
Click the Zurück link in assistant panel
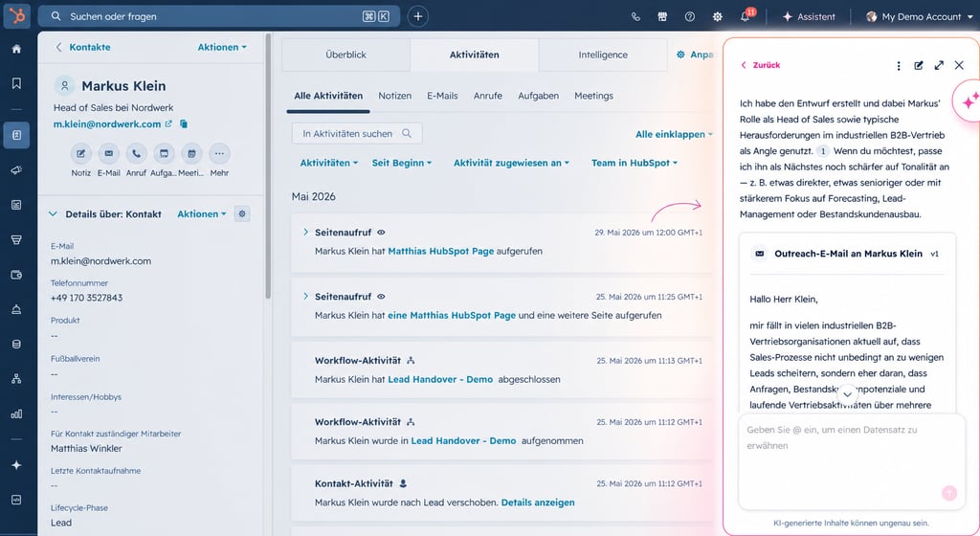[x=761, y=65]
